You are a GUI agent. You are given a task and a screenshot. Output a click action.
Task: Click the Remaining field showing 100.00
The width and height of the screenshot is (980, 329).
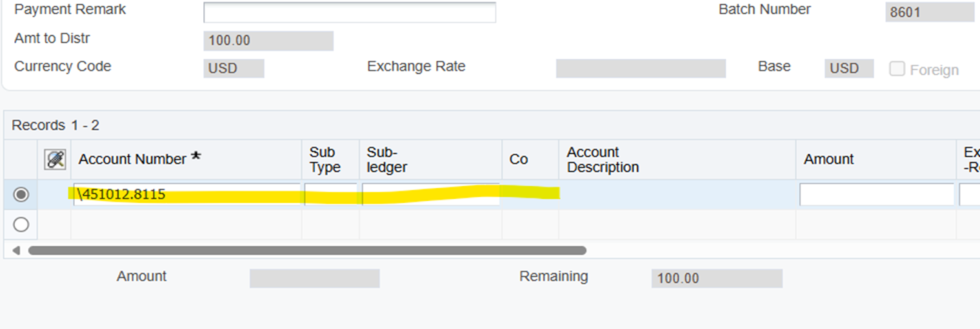717,279
